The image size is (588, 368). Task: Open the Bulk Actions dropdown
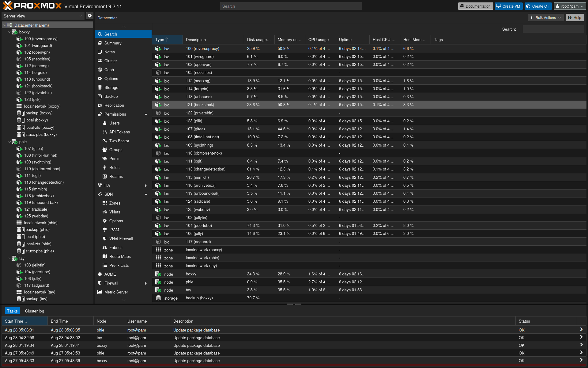tap(546, 17)
